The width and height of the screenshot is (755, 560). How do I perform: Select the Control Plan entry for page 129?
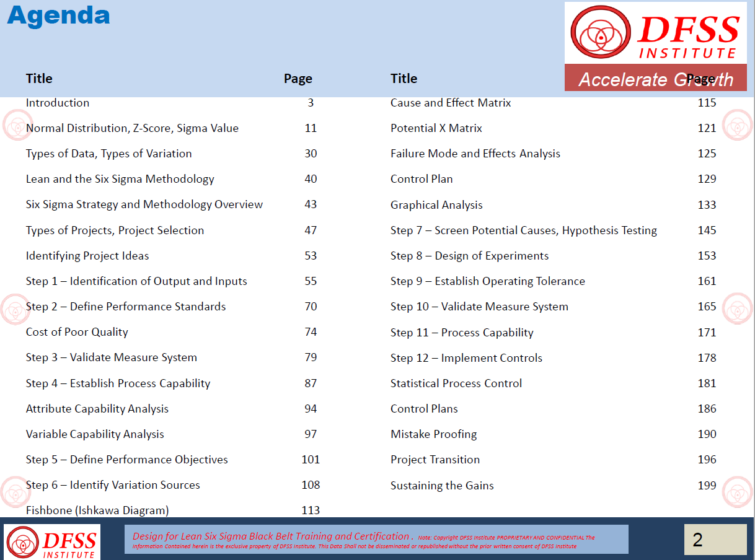pos(422,179)
